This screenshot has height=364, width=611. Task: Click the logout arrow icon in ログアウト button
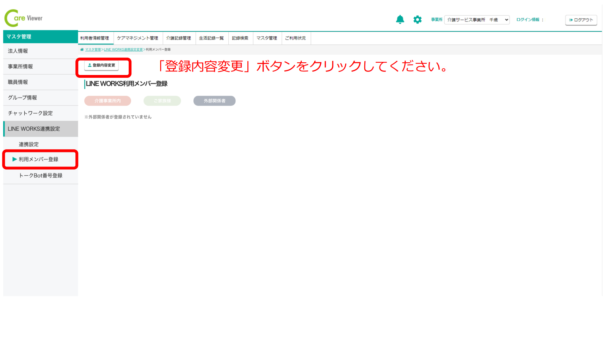571,20
